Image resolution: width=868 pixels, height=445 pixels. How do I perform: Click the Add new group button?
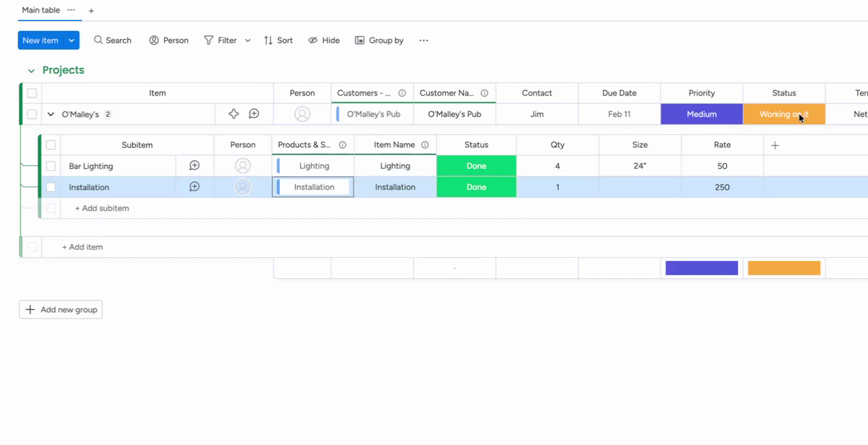pos(60,309)
